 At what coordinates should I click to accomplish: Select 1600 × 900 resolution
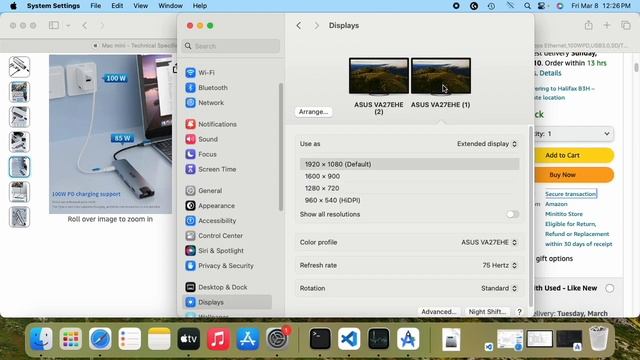(x=409, y=176)
